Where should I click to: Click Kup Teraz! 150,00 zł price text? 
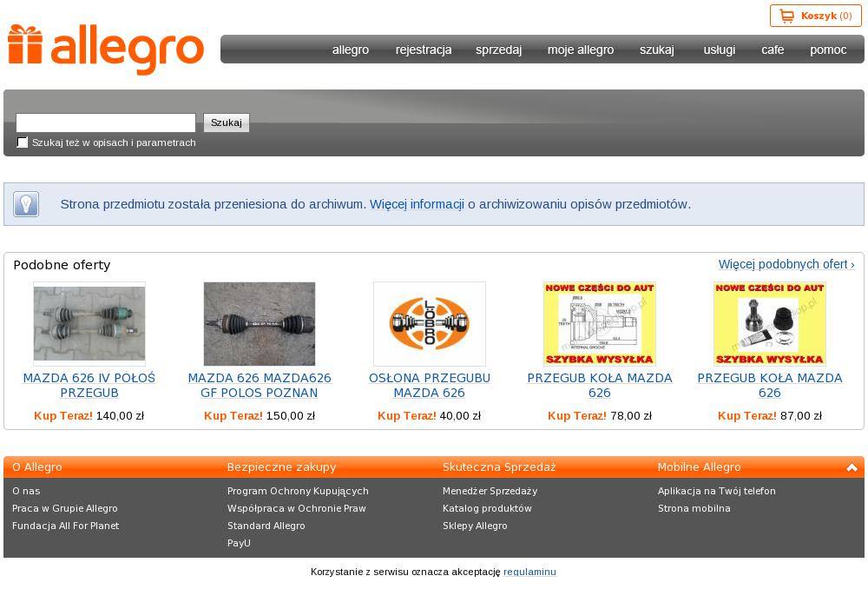click(x=259, y=415)
